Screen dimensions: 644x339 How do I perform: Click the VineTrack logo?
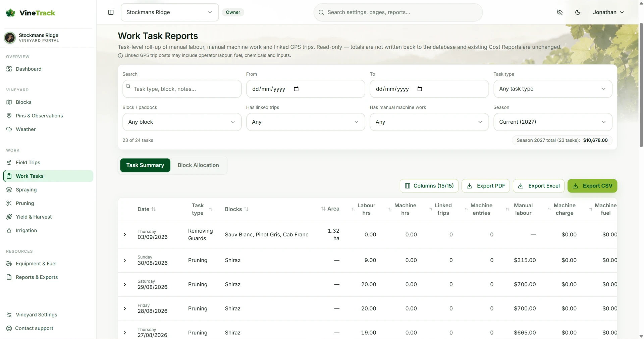(x=31, y=13)
